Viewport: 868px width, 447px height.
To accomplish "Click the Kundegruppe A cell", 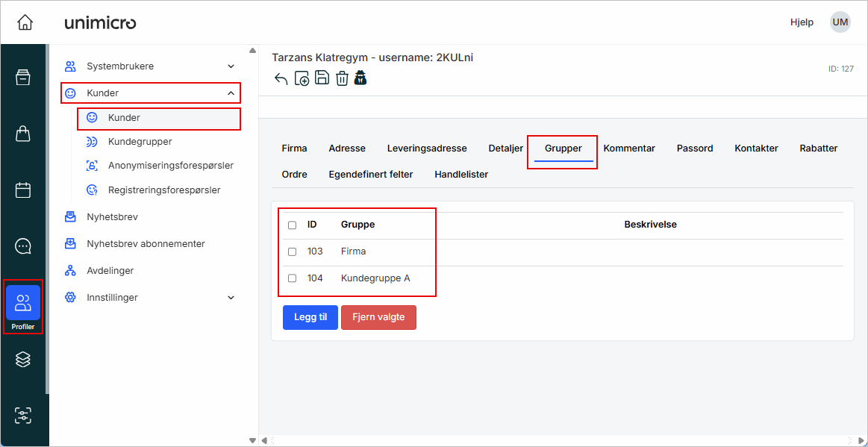I will tap(375, 278).
